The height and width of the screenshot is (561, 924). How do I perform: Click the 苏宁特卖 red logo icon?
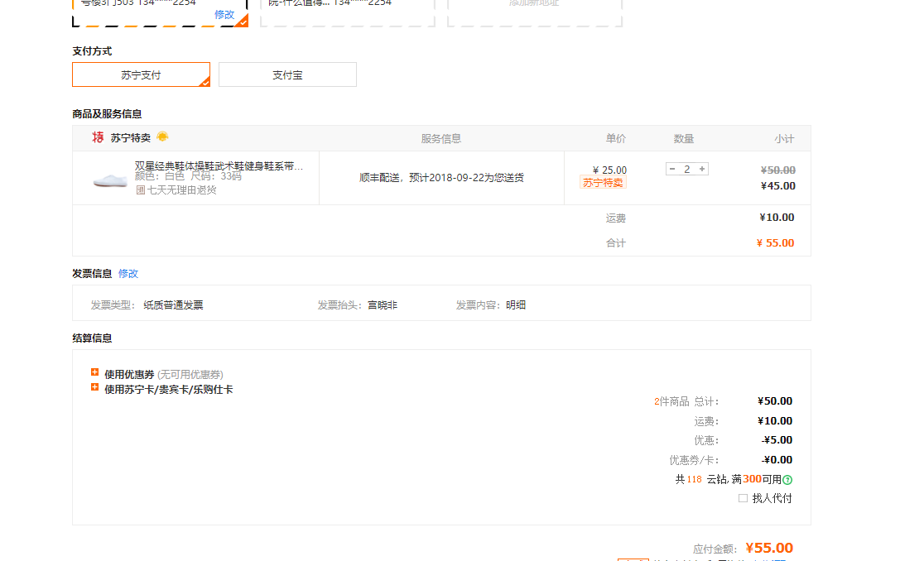tap(98, 137)
